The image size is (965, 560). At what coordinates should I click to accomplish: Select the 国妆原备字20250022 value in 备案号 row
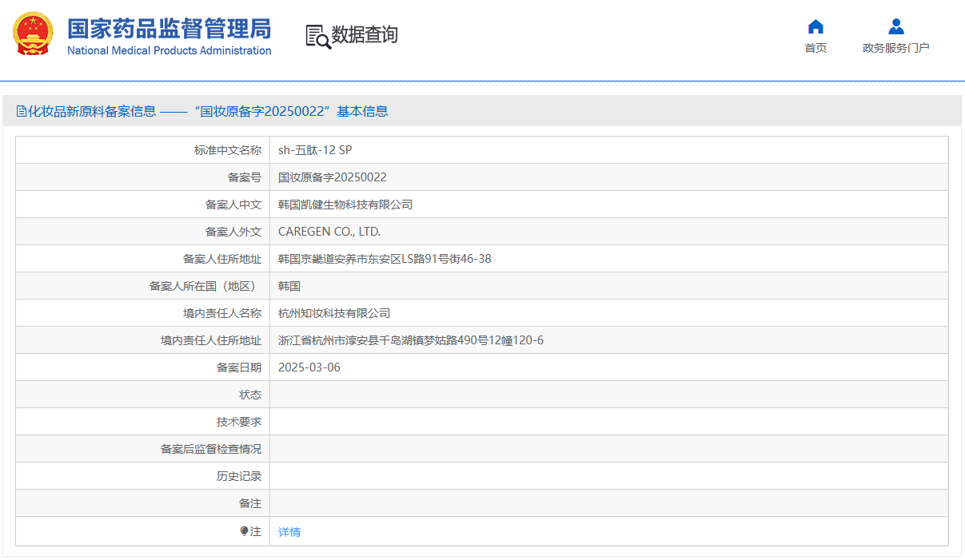[332, 177]
